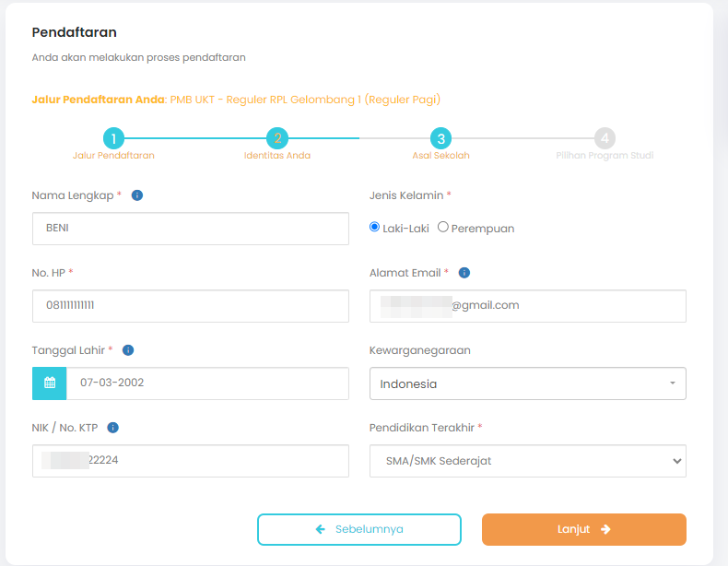This screenshot has width=728, height=566.
Task: Open the calendar date picker icon
Action: [x=49, y=383]
